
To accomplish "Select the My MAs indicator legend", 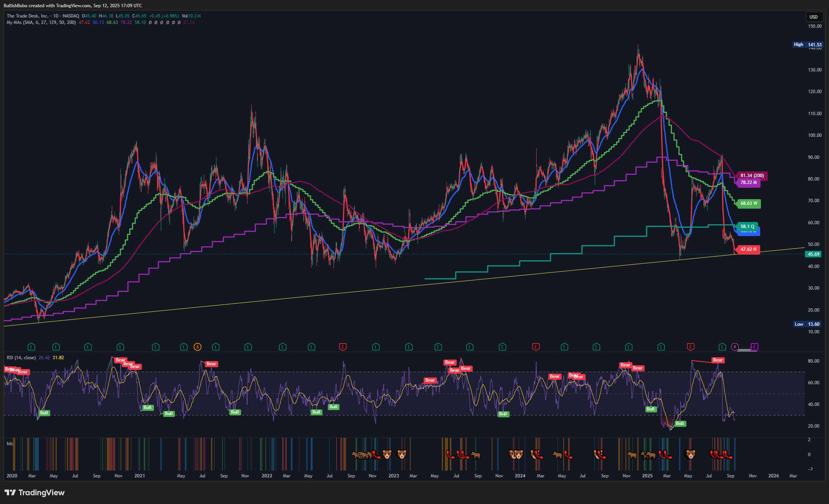I will pyautogui.click(x=41, y=22).
